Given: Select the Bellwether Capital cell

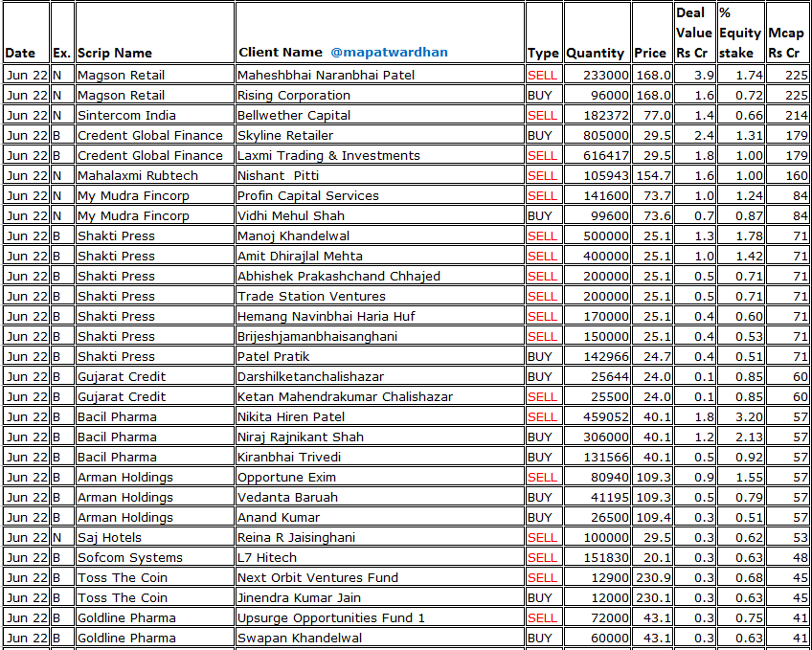Looking at the screenshot, I should (379, 116).
